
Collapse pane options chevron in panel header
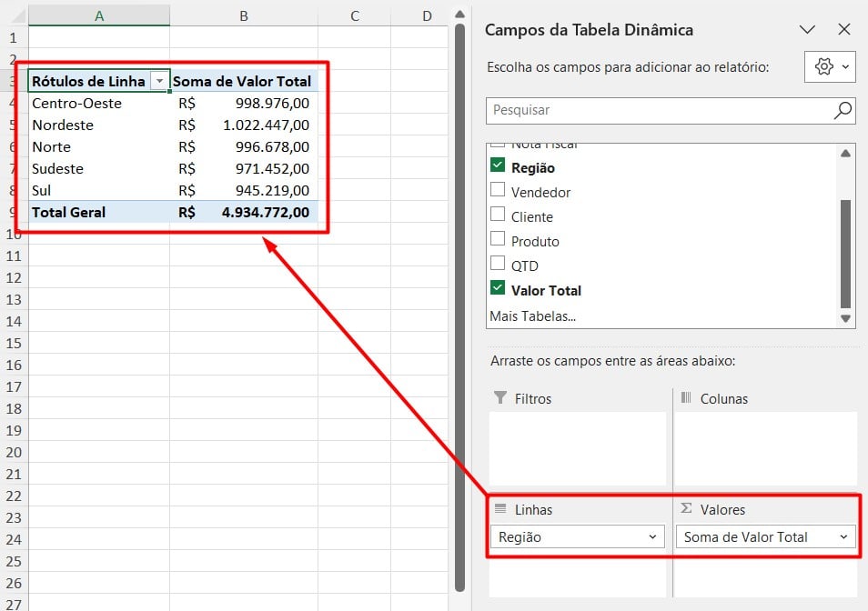(808, 29)
